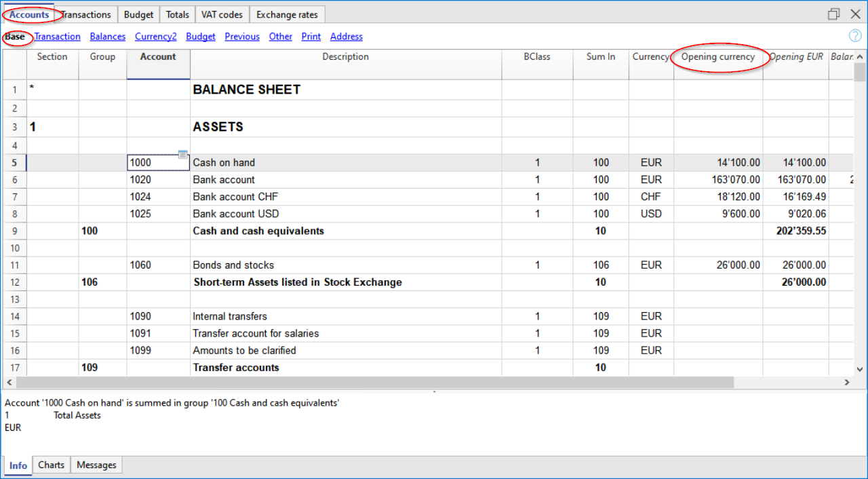The width and height of the screenshot is (868, 479).
Task: Click the restore window icon beside close
Action: pyautogui.click(x=833, y=14)
